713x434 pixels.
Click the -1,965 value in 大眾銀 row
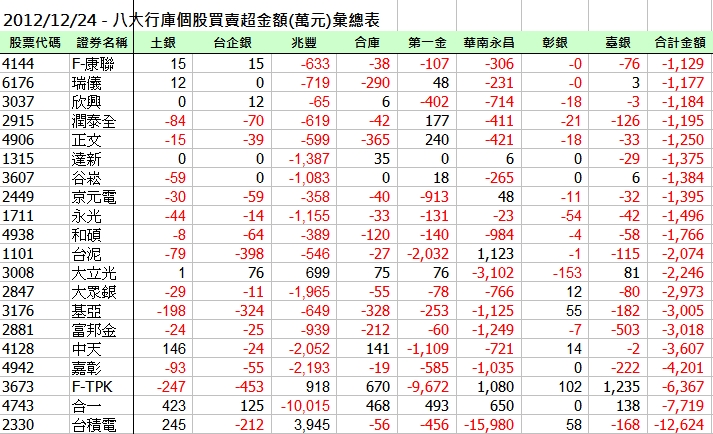(x=309, y=292)
